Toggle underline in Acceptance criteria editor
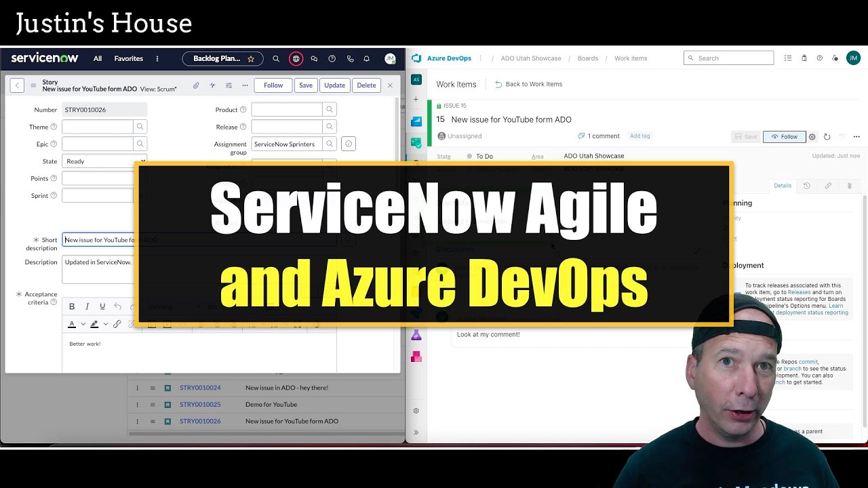 pyautogui.click(x=102, y=306)
